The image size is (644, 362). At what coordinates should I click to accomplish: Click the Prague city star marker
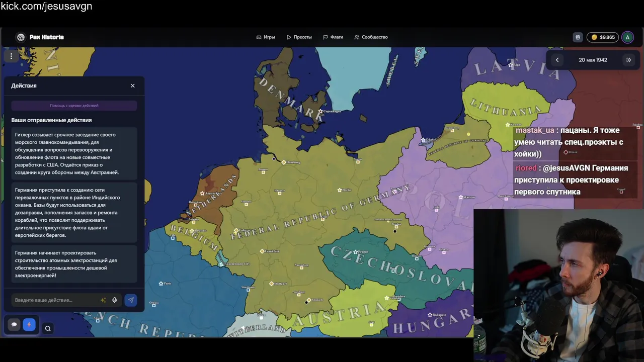point(355,251)
